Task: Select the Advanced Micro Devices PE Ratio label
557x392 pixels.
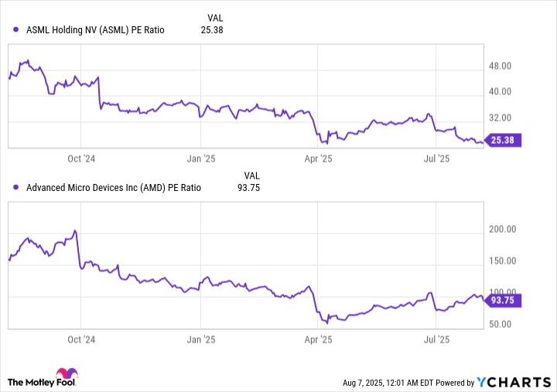Action: tap(114, 187)
